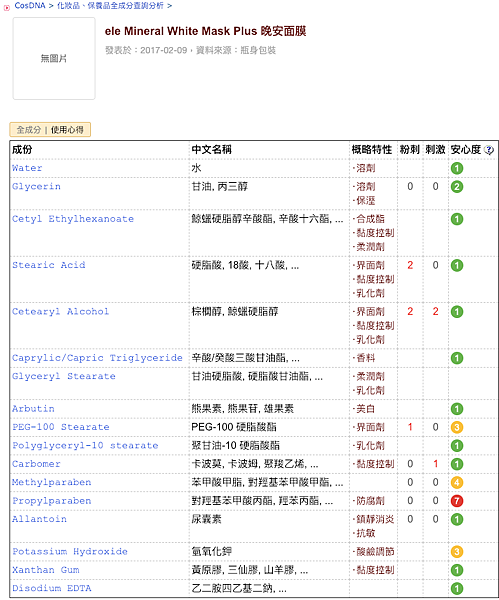Open the Methylparaben ingredient link
Screen dimensions: 499x600
point(52,482)
